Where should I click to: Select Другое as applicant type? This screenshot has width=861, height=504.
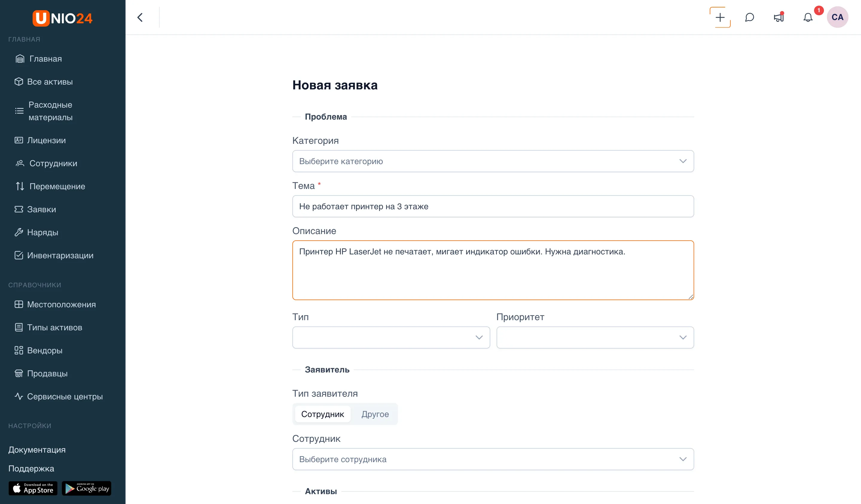click(375, 414)
